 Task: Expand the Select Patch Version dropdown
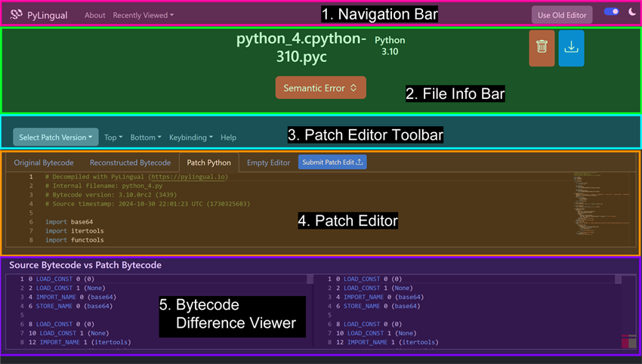[x=55, y=137]
